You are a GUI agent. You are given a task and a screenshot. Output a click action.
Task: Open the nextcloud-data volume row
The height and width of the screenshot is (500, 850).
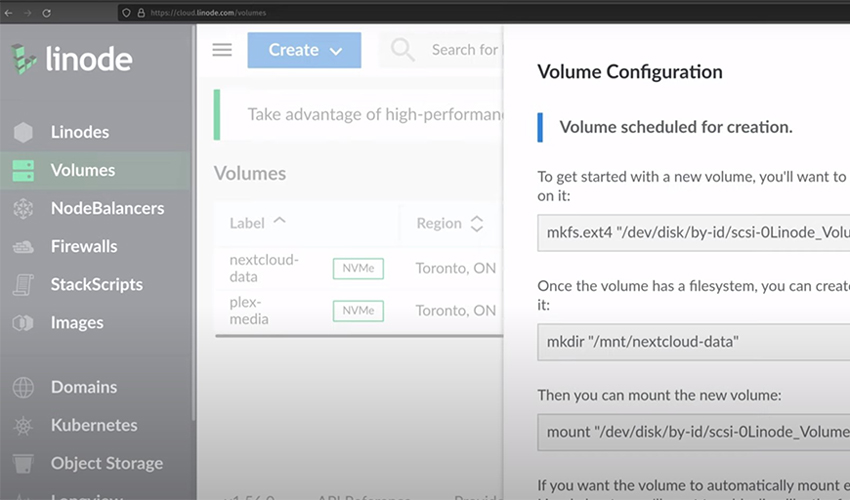tap(264, 268)
